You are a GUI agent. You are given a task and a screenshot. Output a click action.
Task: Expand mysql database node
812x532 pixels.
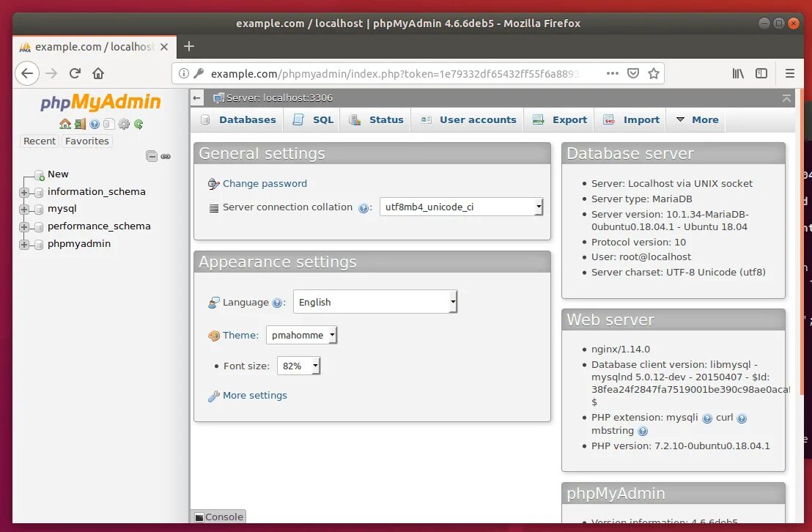(24, 210)
